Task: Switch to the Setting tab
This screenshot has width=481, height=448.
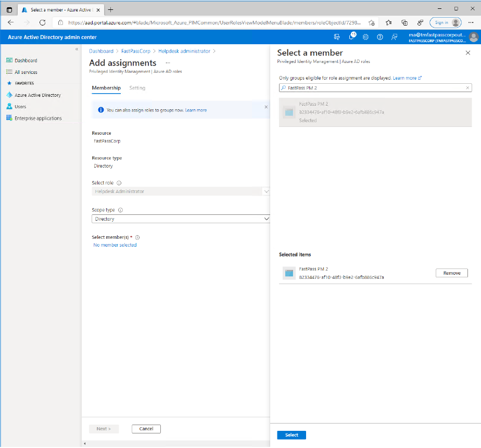Action: coord(137,88)
